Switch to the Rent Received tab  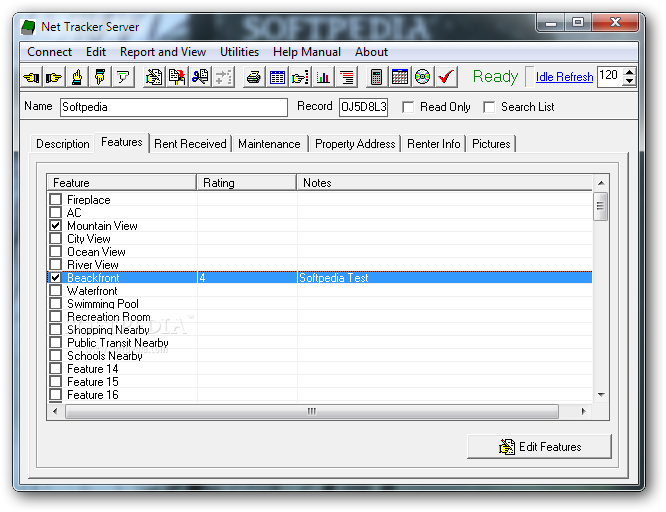pyautogui.click(x=190, y=144)
